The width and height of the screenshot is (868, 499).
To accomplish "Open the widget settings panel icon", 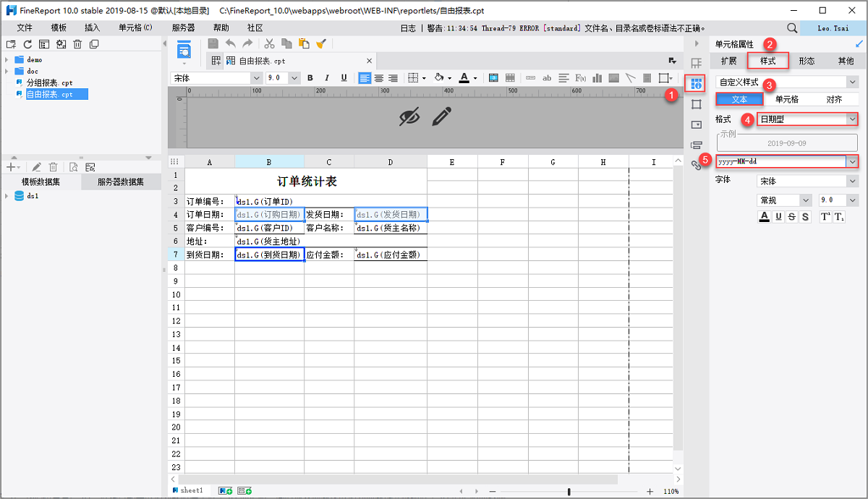I will click(x=697, y=124).
